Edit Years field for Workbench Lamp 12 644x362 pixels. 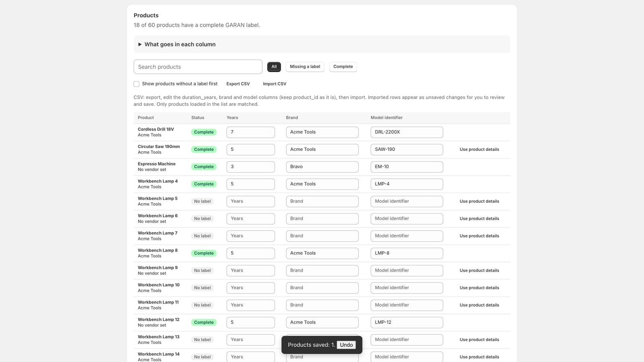[250, 323]
